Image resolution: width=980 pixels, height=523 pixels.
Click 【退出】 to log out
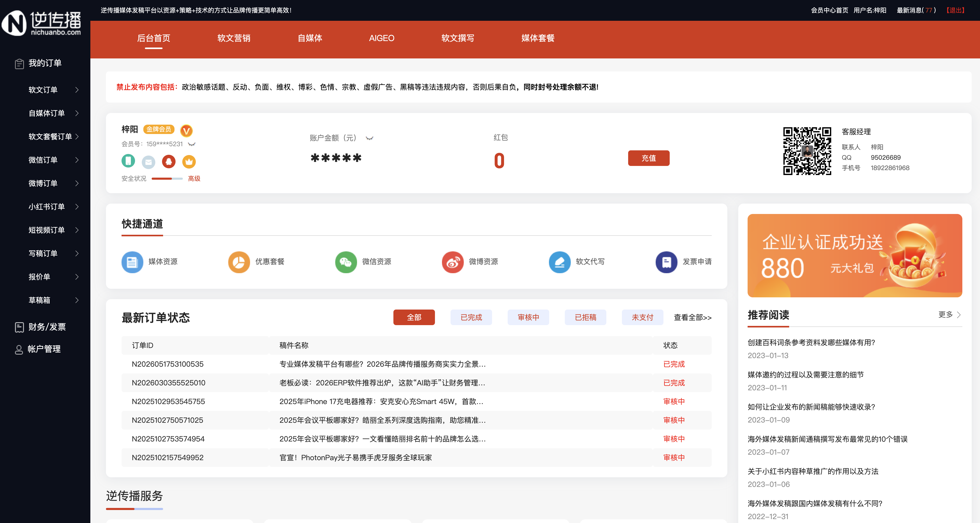click(x=955, y=10)
